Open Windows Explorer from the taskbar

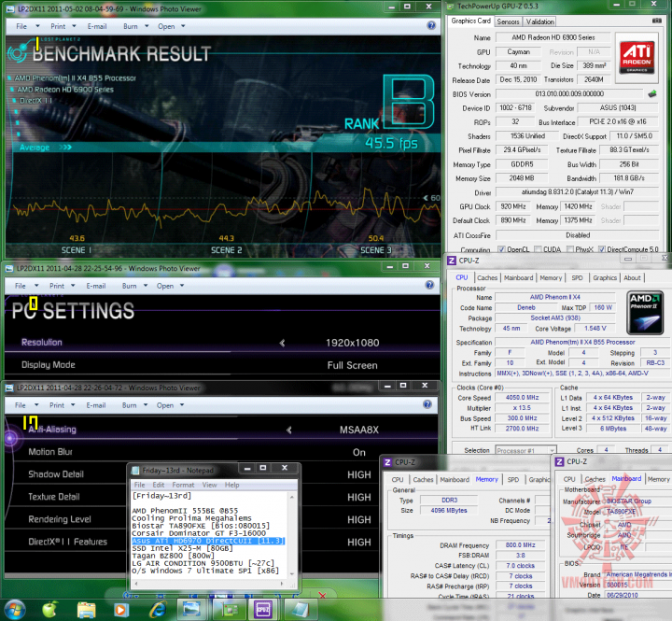pyautogui.click(x=86, y=610)
